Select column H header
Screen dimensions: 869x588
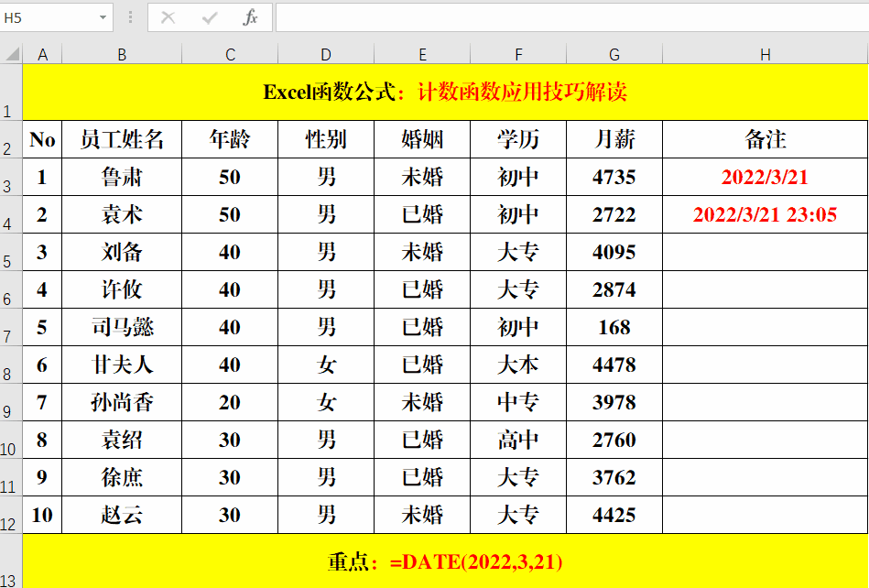766,54
